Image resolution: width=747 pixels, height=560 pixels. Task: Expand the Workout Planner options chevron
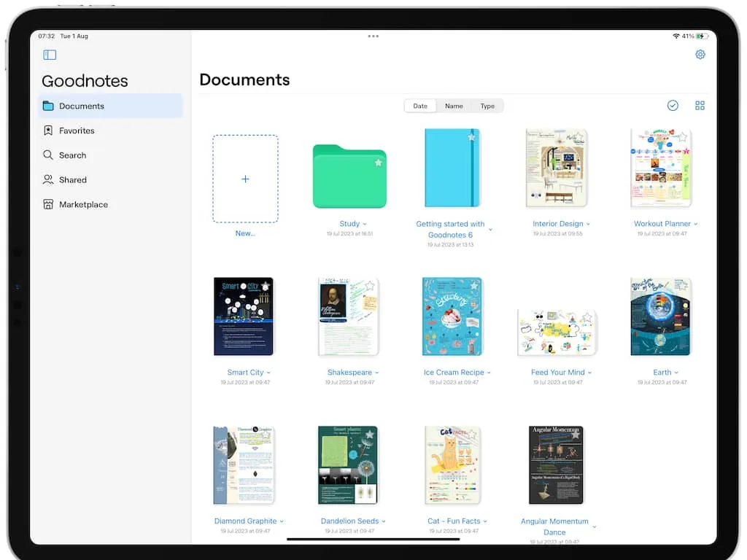[x=695, y=225]
